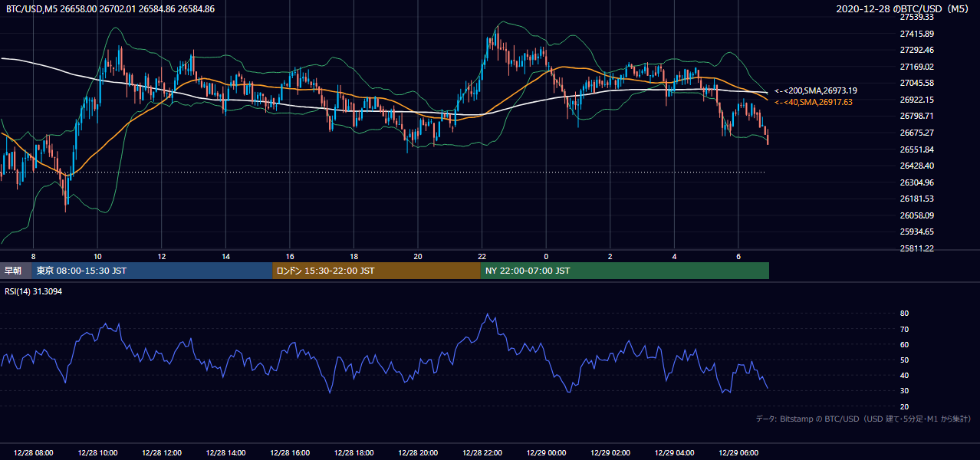Click price axis value 26675.27
980x460 pixels.
[916, 133]
